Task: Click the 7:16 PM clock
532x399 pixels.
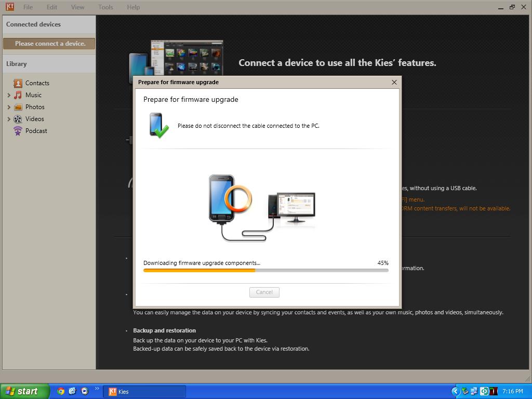Action: point(513,392)
